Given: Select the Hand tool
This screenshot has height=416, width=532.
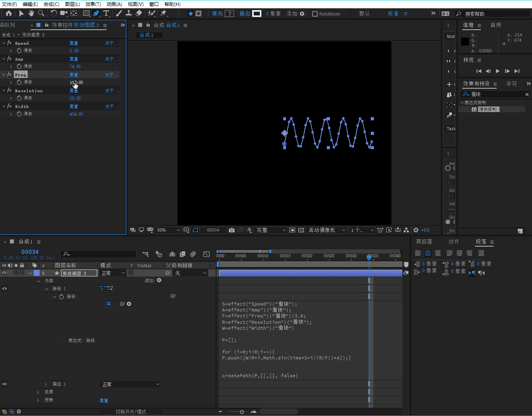Looking at the screenshot, I should pos(31,13).
